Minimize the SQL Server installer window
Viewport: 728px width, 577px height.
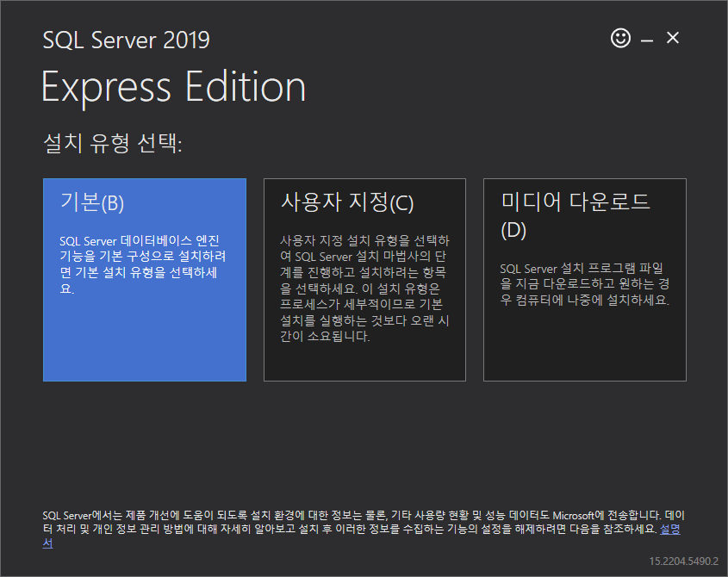point(647,40)
